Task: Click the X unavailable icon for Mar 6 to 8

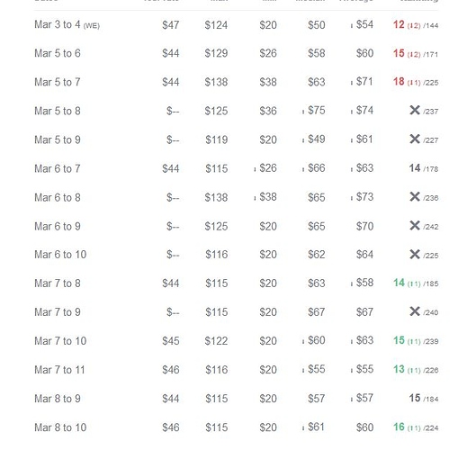Action: pyautogui.click(x=415, y=197)
